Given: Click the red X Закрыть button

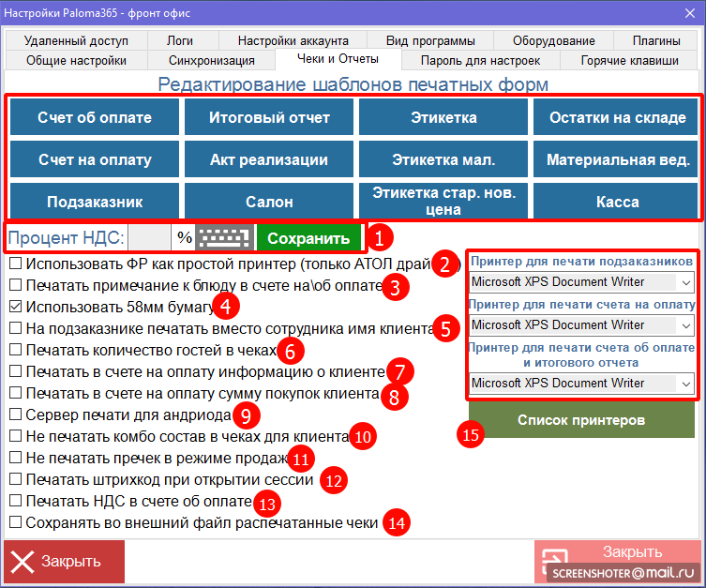Looking at the screenshot, I should click(x=64, y=561).
